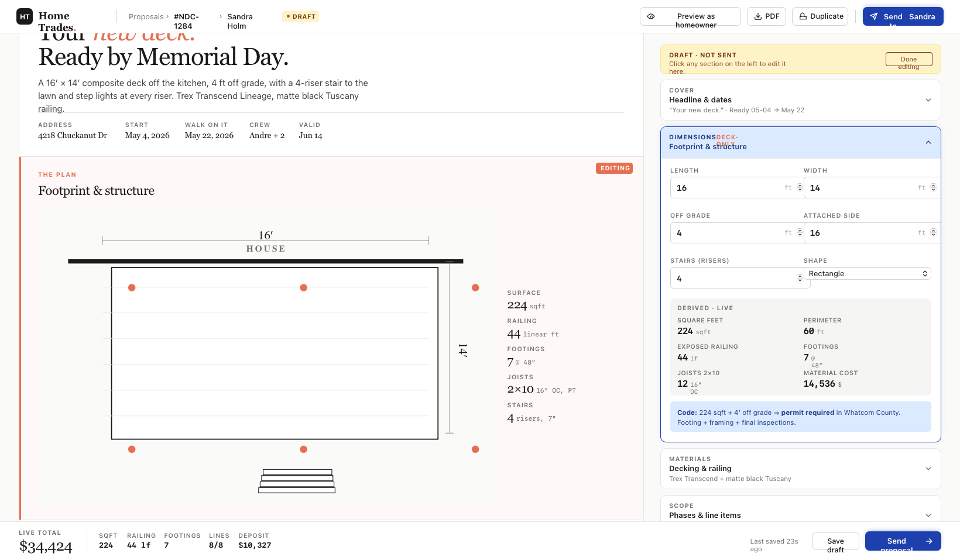The image size is (960, 560).
Task: Expand the Scope Phases & line items section
Action: 800,510
